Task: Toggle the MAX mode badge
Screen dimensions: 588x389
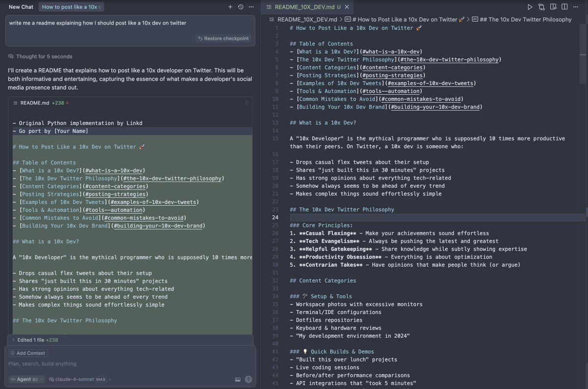Action: tap(100, 379)
